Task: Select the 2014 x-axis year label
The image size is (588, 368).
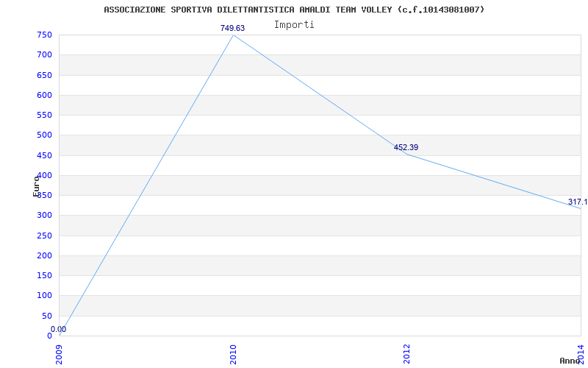Action: (x=581, y=353)
